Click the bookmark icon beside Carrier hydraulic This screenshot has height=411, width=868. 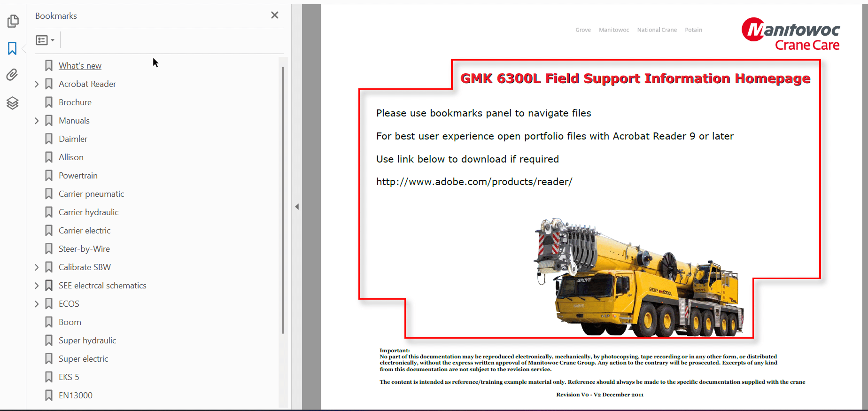[x=49, y=212]
